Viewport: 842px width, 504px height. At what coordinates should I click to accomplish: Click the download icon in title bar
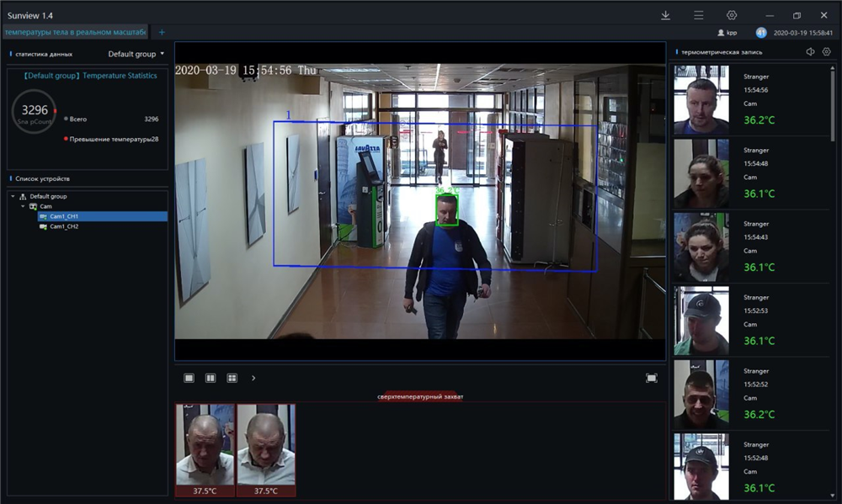665,15
